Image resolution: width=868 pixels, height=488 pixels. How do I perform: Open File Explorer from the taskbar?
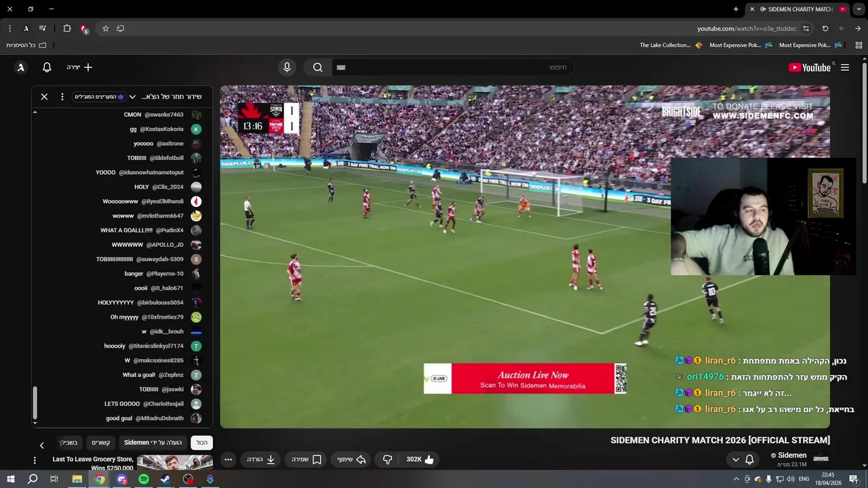[x=77, y=479]
